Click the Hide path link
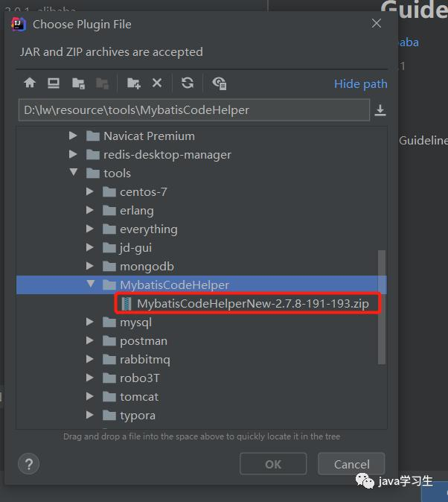 pos(361,84)
